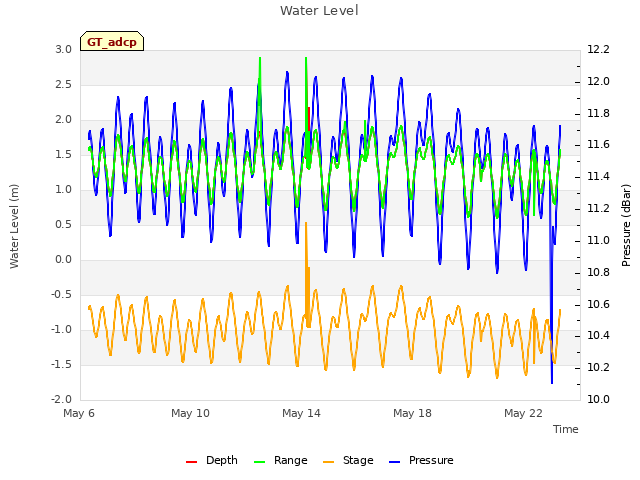Image resolution: width=640 pixels, height=480 pixels.
Task: Click the 11.4 right axis value
Action: 598,177
